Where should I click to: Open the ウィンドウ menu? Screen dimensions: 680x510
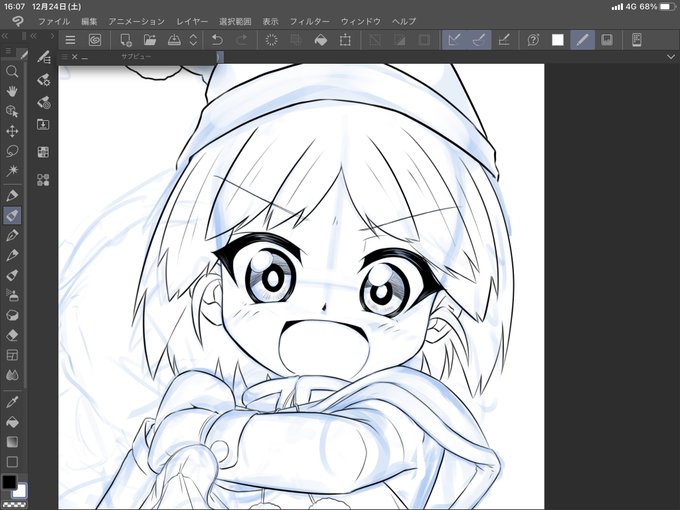click(x=361, y=21)
